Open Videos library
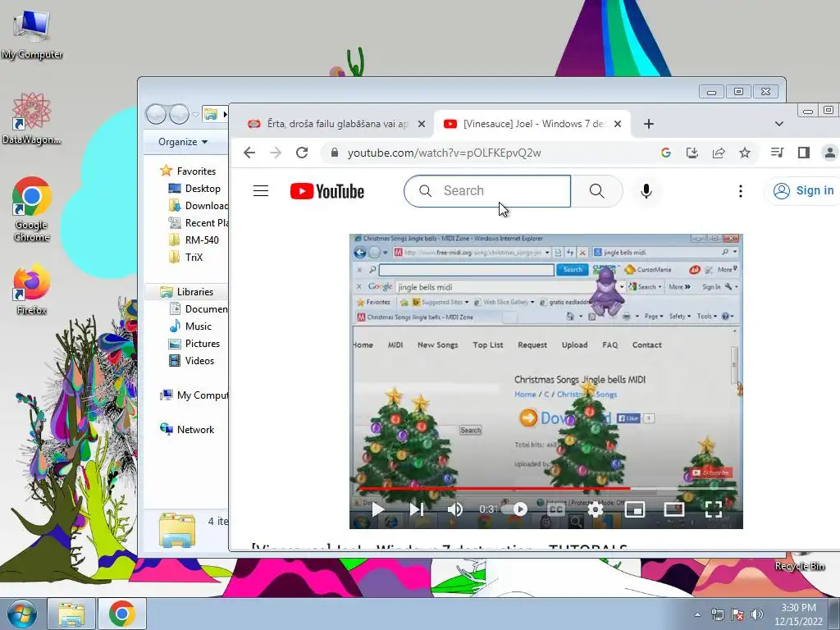 point(191,361)
